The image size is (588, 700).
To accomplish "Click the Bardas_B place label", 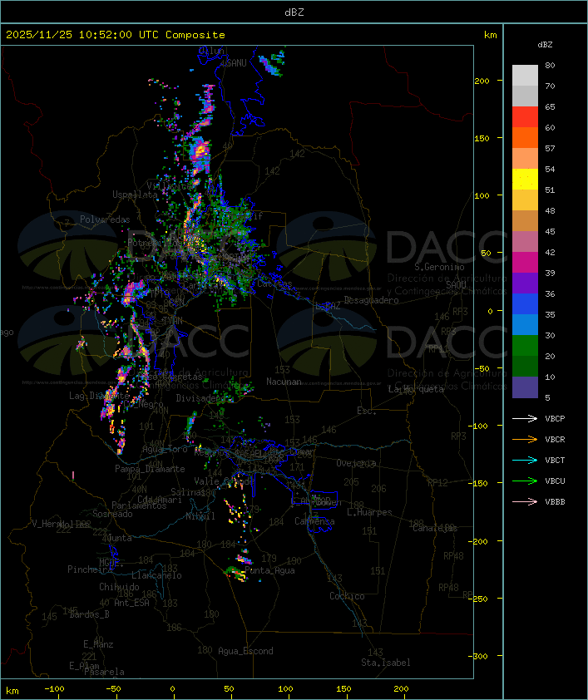I will [89, 614].
